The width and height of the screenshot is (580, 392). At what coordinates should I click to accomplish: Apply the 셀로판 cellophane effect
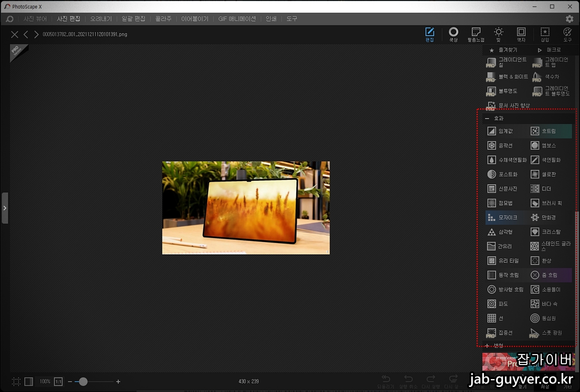[550, 174]
